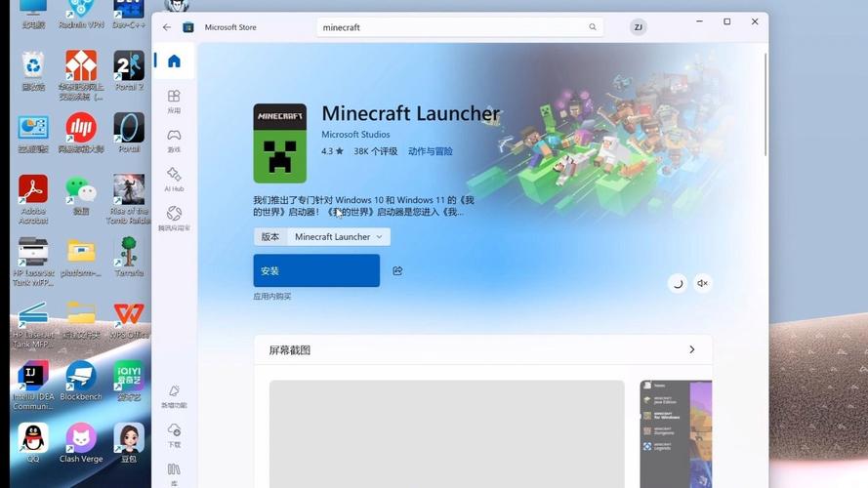Go to the Store Home page

click(x=174, y=61)
